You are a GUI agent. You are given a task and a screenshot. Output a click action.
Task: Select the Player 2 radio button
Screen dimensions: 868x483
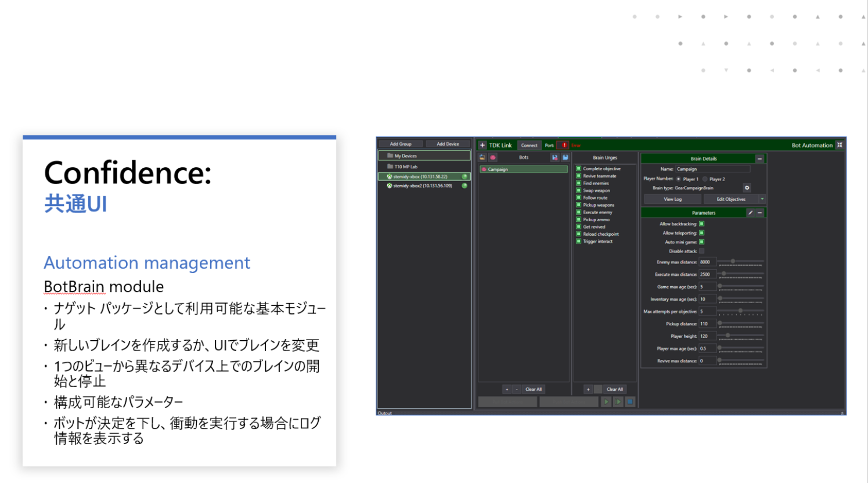(705, 179)
